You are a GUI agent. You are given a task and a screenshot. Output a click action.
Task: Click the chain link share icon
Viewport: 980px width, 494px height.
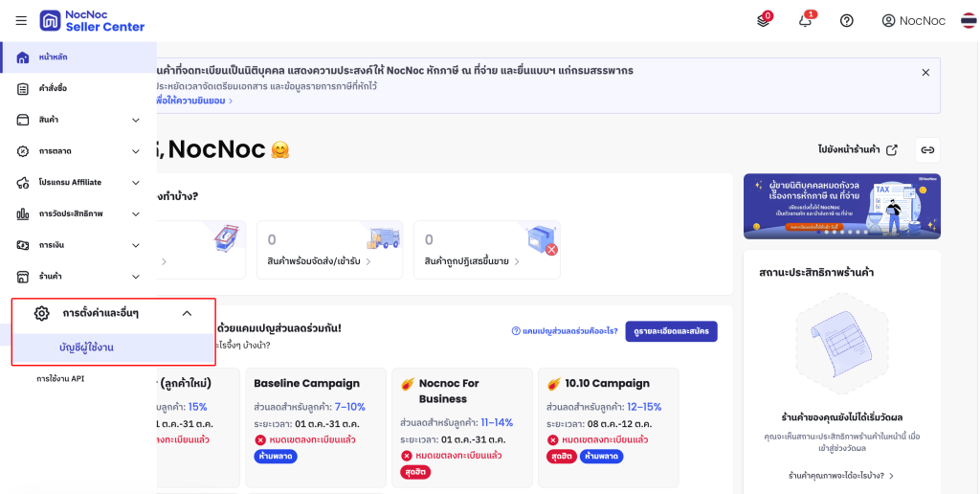tap(926, 150)
